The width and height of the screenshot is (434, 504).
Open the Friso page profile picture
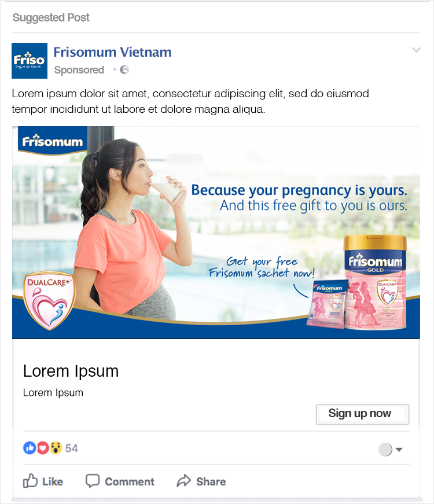click(x=30, y=61)
